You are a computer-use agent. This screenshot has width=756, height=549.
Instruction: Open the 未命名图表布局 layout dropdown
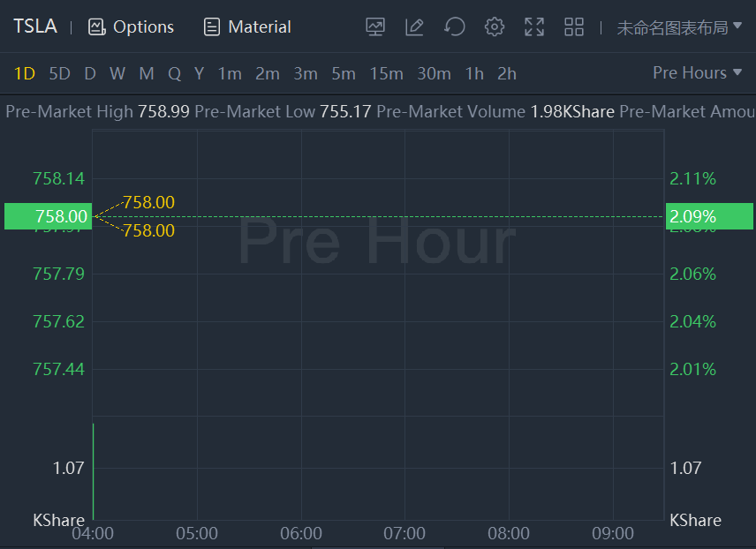point(678,27)
